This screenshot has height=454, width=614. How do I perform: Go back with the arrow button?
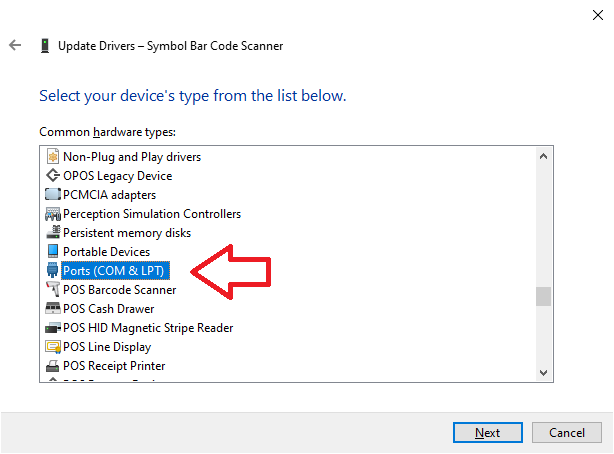(15, 45)
